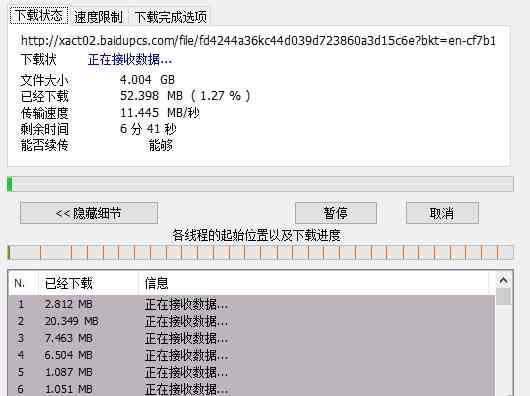Screen dimensions: 530x396
Task: Click the 已经下载 column header
Action: (x=88, y=283)
